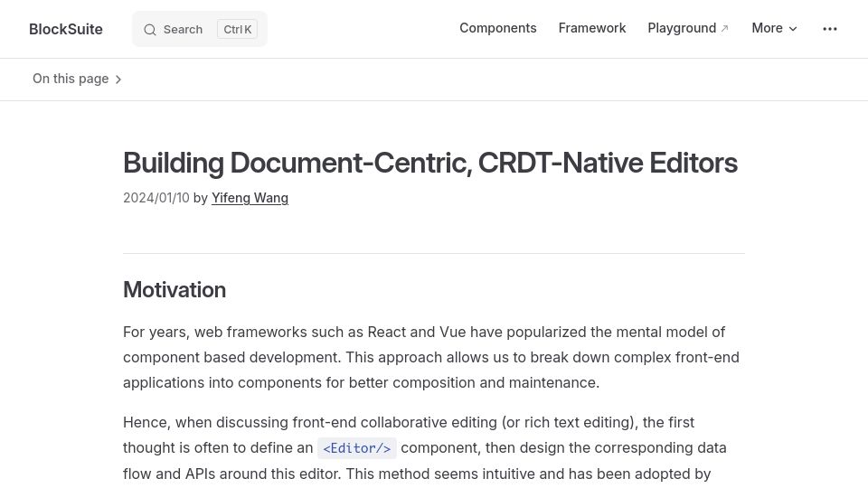Click the chevron next to More

pyautogui.click(x=793, y=29)
